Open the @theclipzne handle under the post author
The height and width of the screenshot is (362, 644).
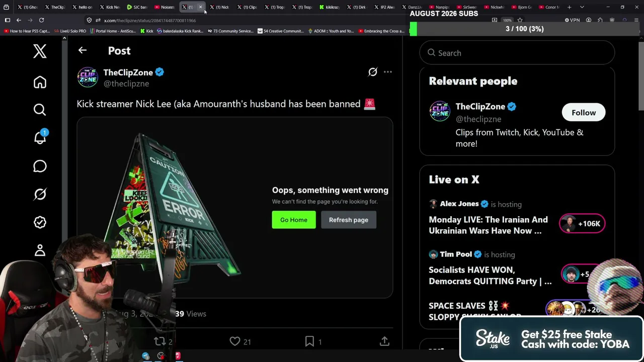pos(126,83)
